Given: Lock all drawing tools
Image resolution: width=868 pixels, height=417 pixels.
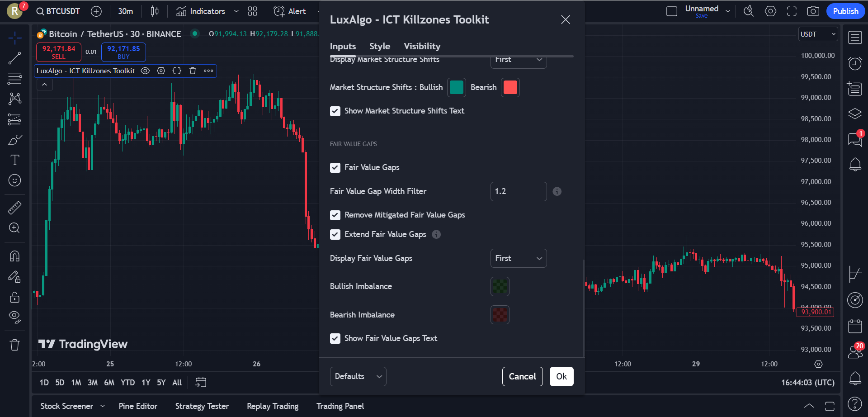Looking at the screenshot, I should pos(14,297).
